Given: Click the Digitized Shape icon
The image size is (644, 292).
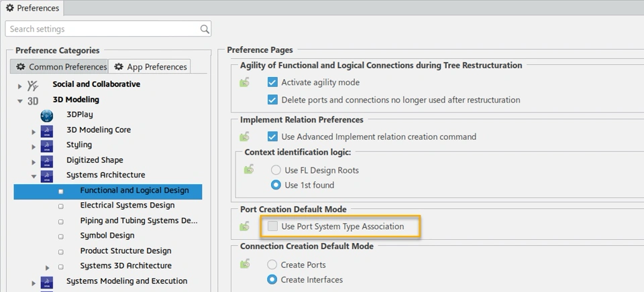Looking at the screenshot, I should 47,161.
